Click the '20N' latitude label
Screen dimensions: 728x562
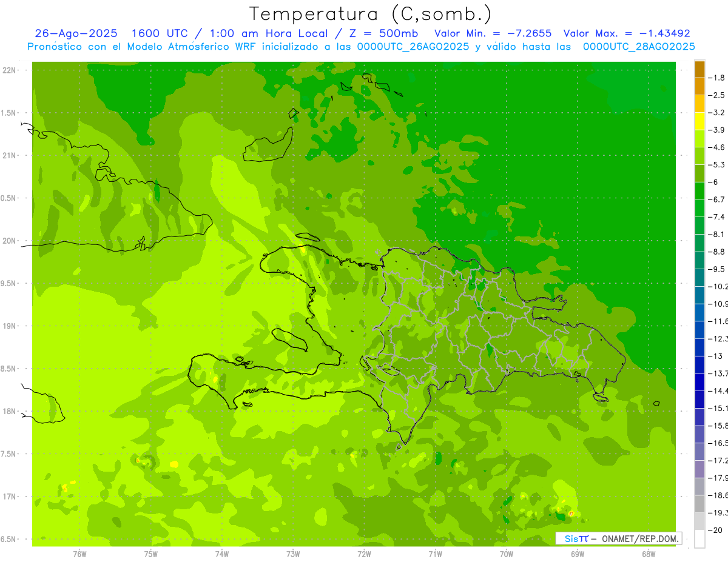pyautogui.click(x=9, y=241)
